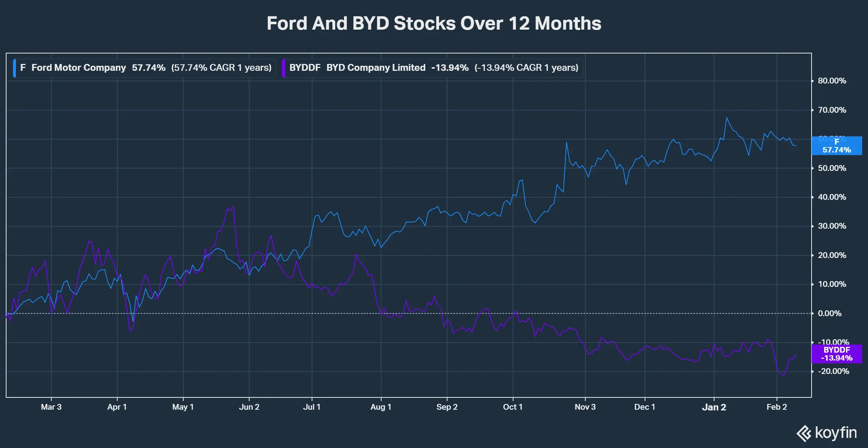Click the blue Ford legend color bar

coord(14,68)
